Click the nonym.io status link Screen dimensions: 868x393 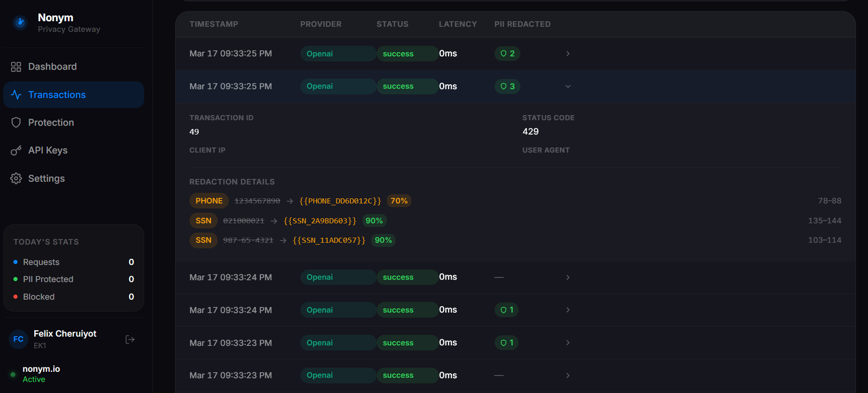41,369
